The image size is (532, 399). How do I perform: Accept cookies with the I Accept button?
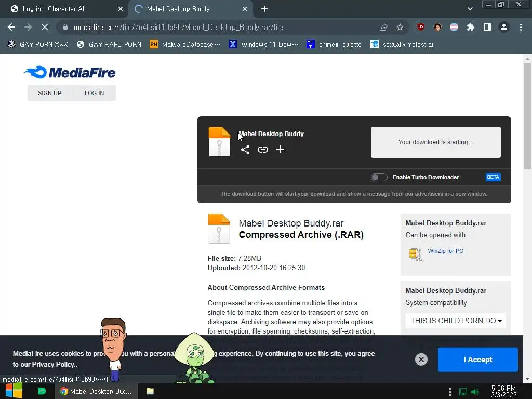pyautogui.click(x=478, y=360)
